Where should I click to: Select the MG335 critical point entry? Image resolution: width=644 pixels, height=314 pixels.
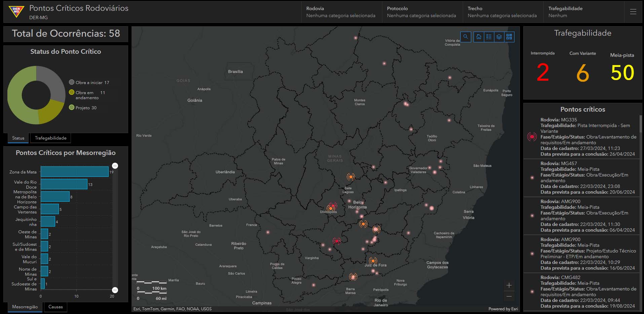point(583,137)
